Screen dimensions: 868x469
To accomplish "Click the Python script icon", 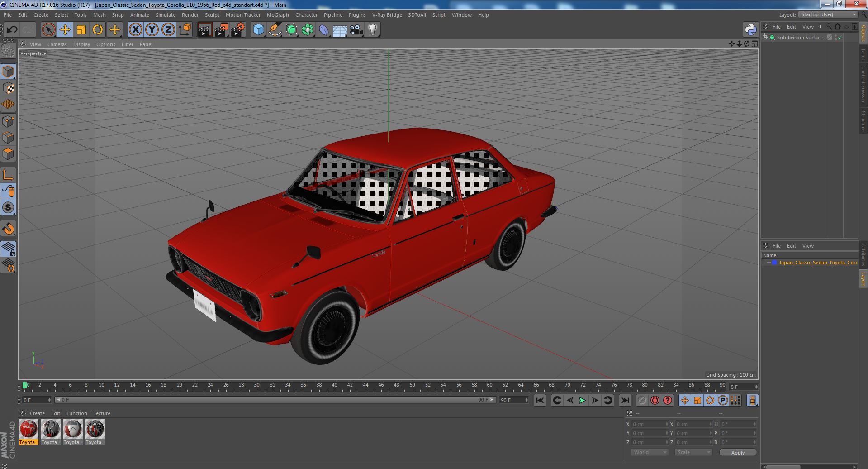I will click(750, 30).
